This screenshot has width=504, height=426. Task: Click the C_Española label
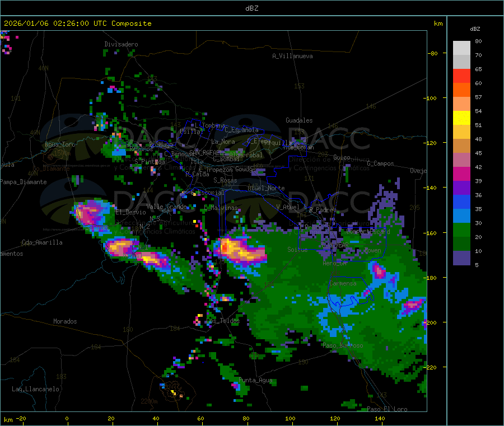coord(241,130)
